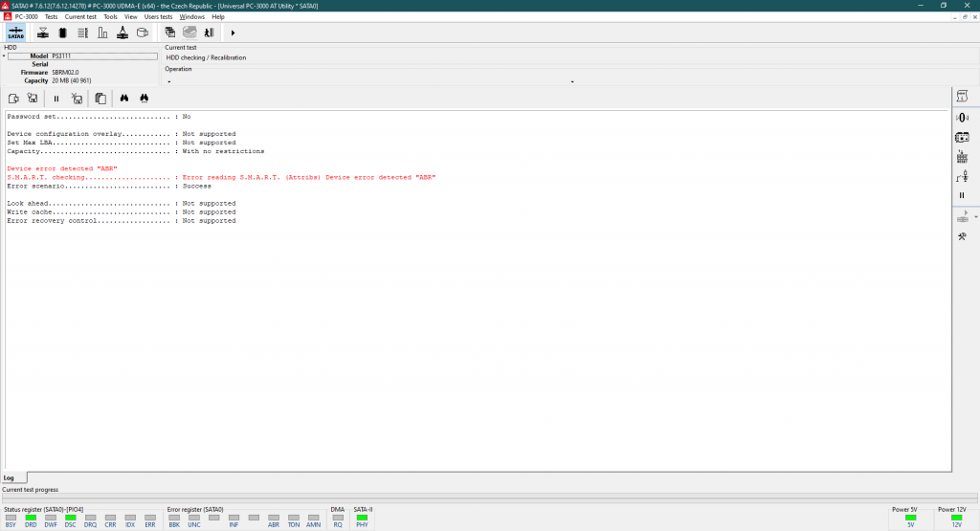Pause the log using the pause icon
Image resolution: width=980 pixels, height=531 pixels.
click(x=56, y=99)
